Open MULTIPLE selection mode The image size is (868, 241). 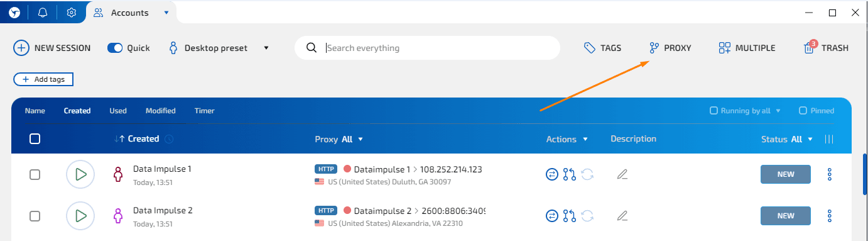click(747, 48)
